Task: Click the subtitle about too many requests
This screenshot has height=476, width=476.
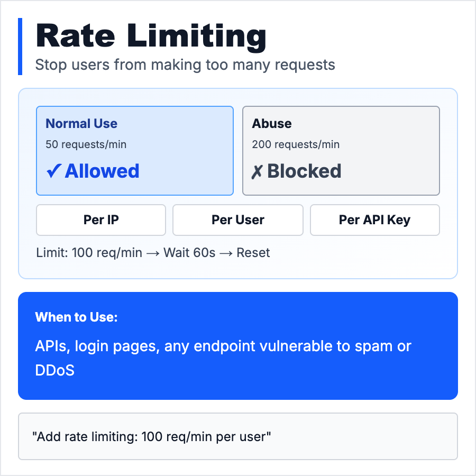Action: point(185,65)
